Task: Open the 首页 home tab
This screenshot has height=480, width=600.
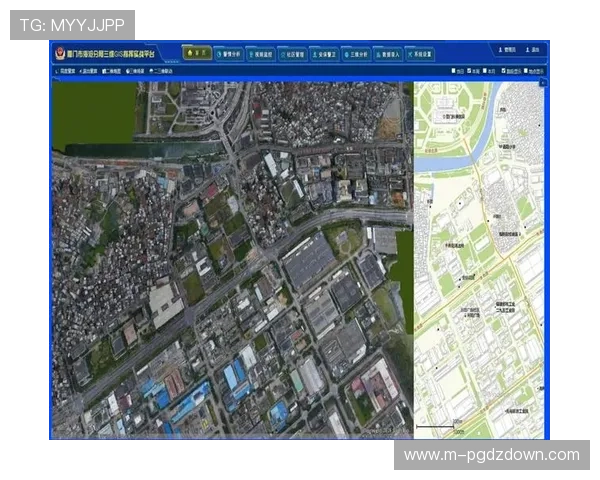Action: (x=197, y=54)
